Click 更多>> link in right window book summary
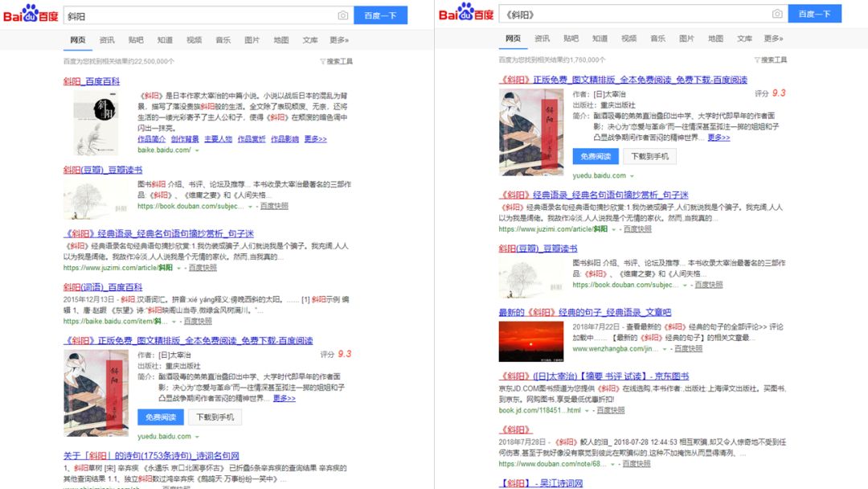 719,138
